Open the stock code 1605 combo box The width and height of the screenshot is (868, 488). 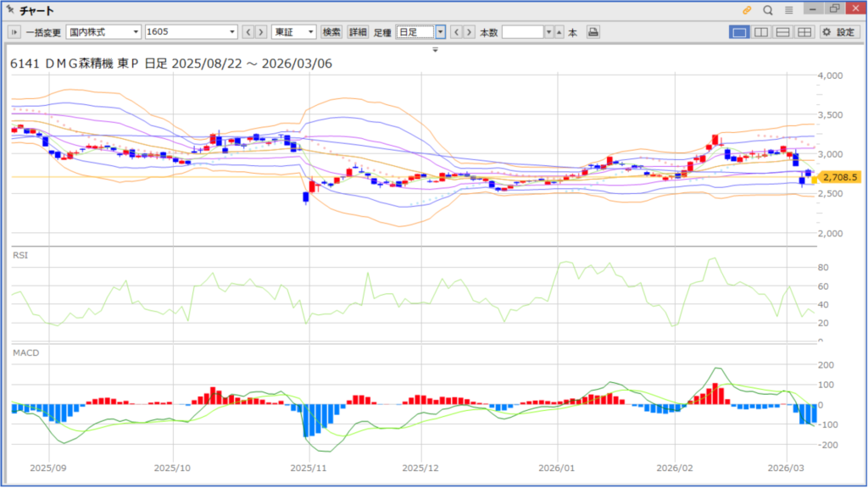[191, 32]
